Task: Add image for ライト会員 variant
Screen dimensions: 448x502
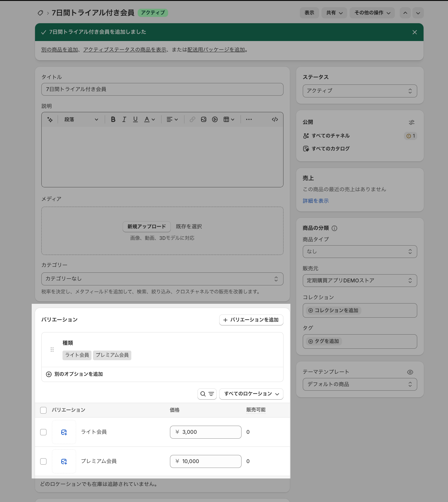Action: (x=64, y=432)
